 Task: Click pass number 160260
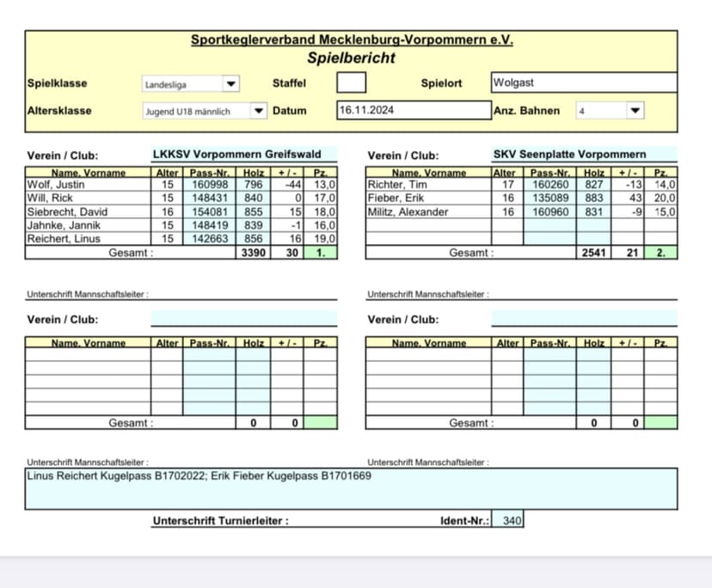pyautogui.click(x=549, y=184)
